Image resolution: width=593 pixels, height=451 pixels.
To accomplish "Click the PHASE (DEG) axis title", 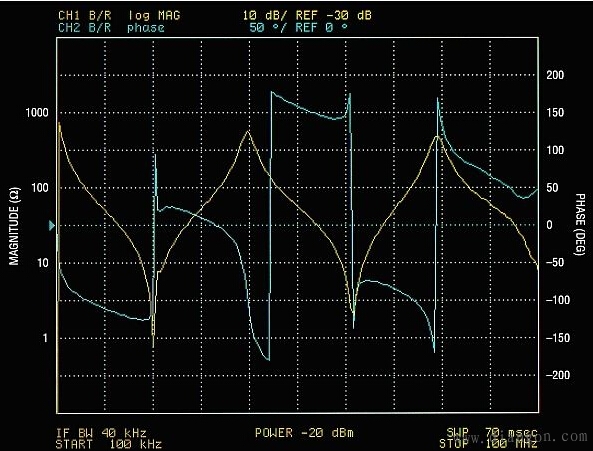I will coord(580,225).
